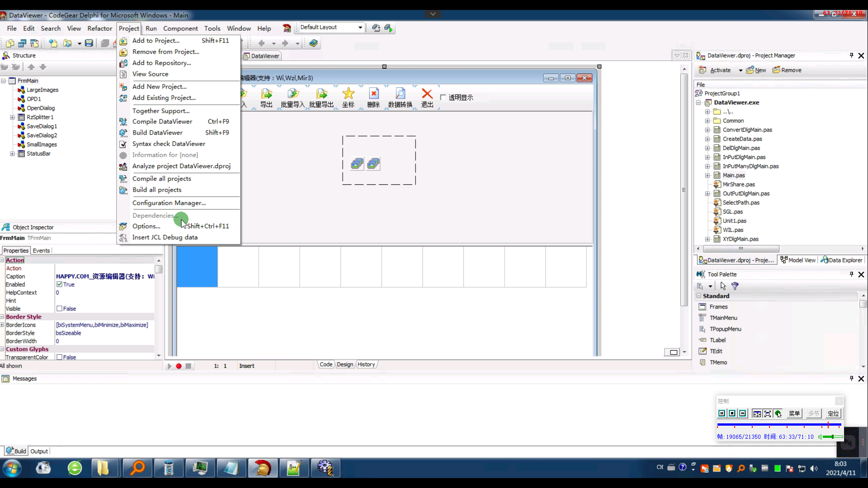
Task: Click the recorder blue timeline progress bar
Action: (x=779, y=425)
